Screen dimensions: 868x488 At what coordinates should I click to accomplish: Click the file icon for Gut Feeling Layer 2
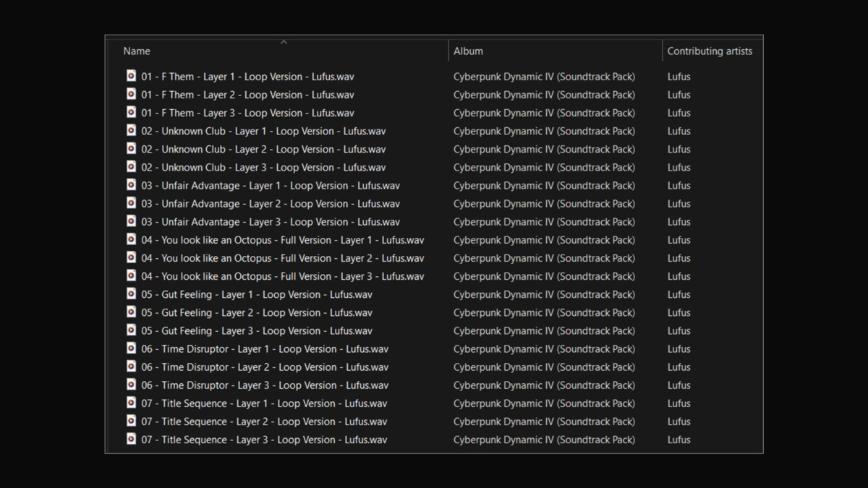(x=131, y=312)
